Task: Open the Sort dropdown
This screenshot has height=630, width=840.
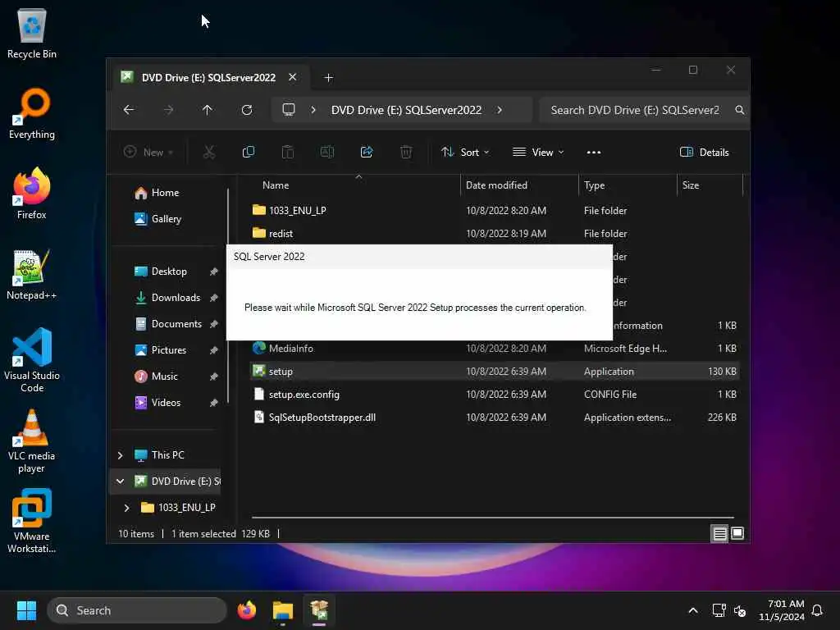Action: (465, 152)
